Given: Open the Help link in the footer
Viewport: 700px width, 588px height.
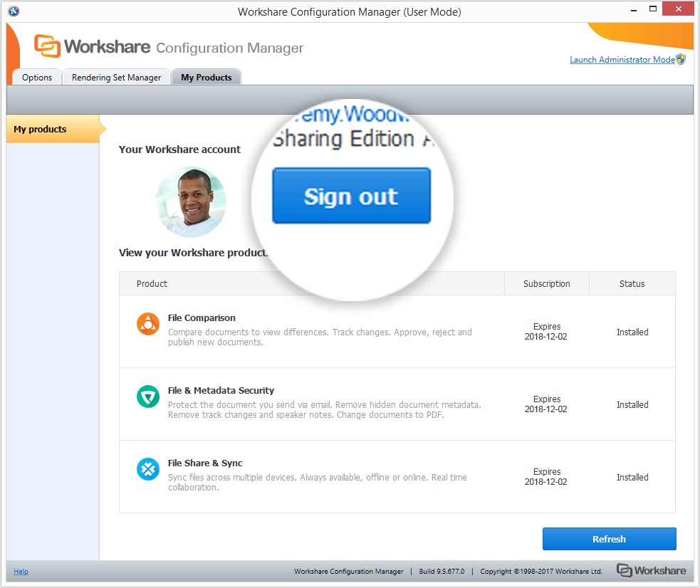Looking at the screenshot, I should pos(21,572).
